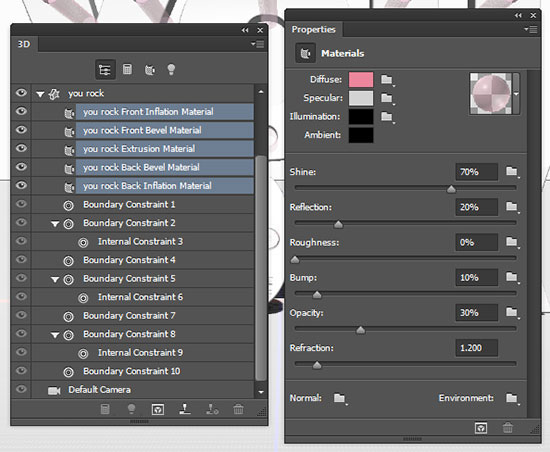This screenshot has width=550, height=452.
Task: Add new object via 3D panel footer icon
Action: point(105,409)
